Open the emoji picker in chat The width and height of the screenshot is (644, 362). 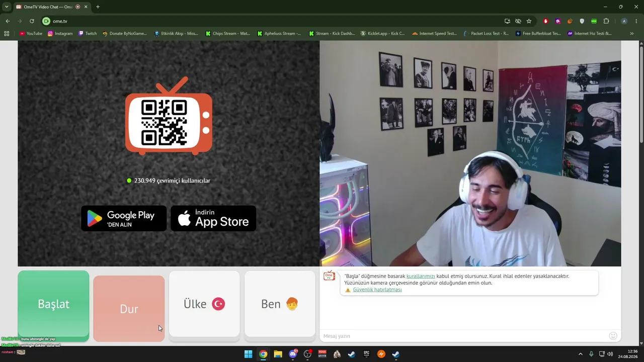point(613,336)
